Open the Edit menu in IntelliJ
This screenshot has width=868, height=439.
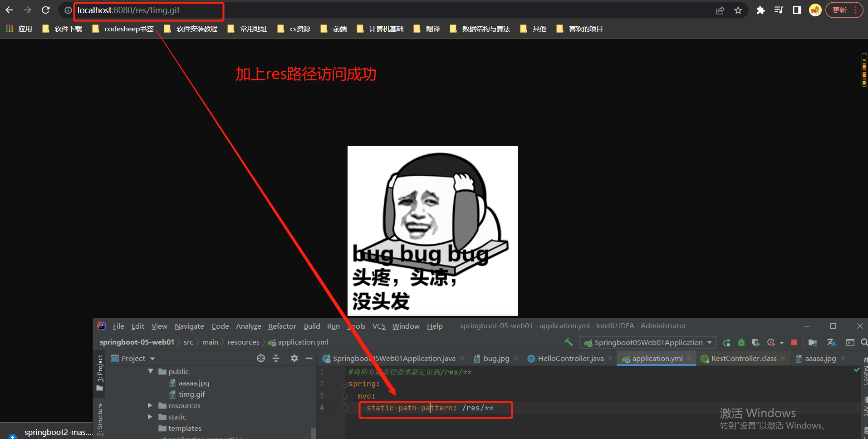[x=137, y=326]
